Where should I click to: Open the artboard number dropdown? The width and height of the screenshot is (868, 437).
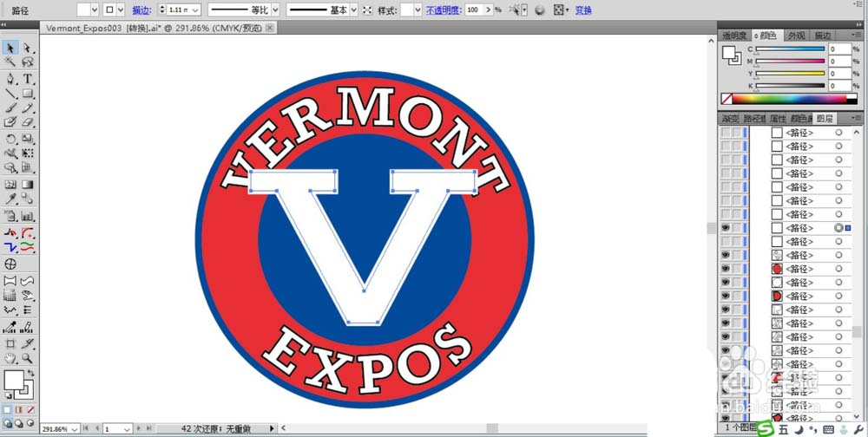tap(127, 429)
